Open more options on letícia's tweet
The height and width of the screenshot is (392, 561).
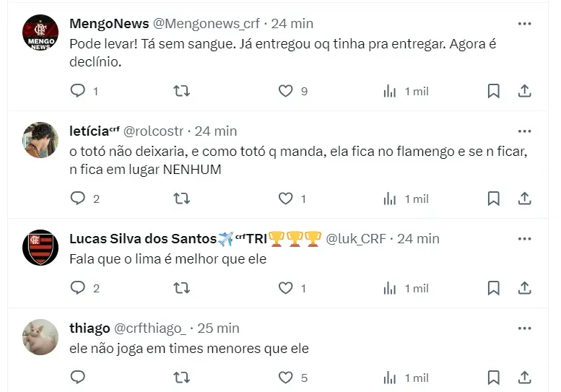coord(525,131)
